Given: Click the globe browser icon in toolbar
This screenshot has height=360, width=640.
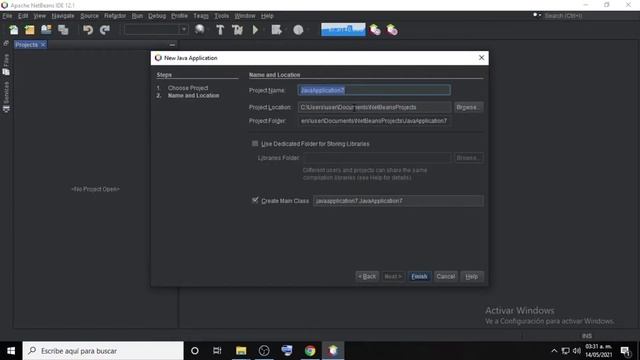Looking at the screenshot, I should [200, 30].
